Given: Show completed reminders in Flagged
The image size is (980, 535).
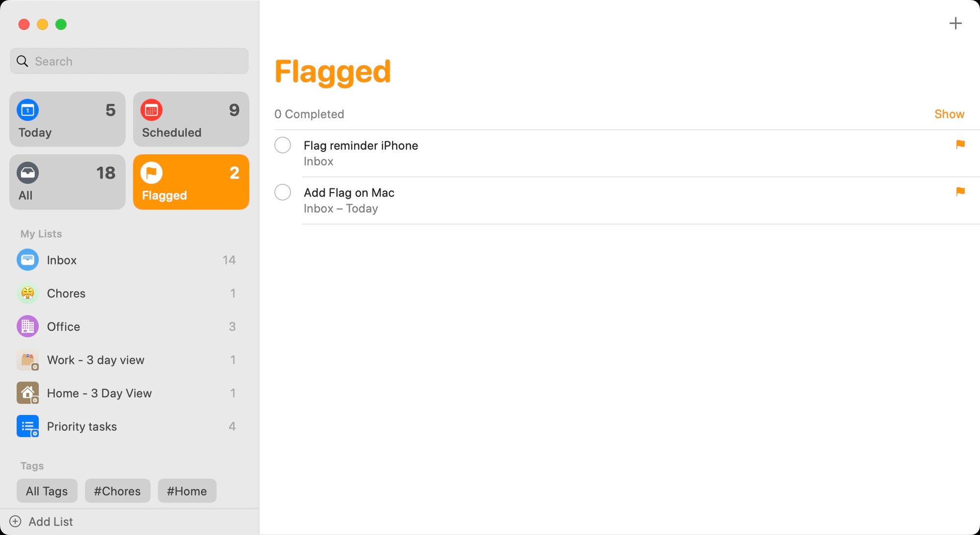Looking at the screenshot, I should [950, 114].
